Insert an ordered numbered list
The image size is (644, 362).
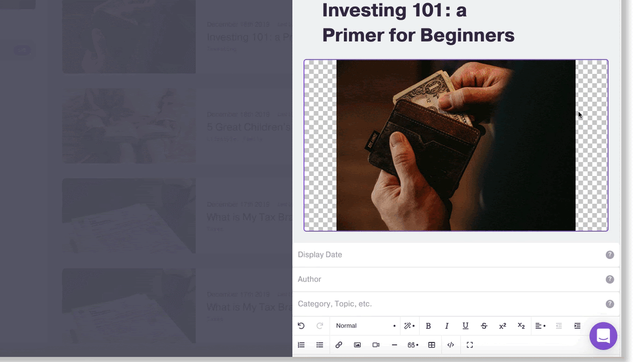click(x=301, y=345)
